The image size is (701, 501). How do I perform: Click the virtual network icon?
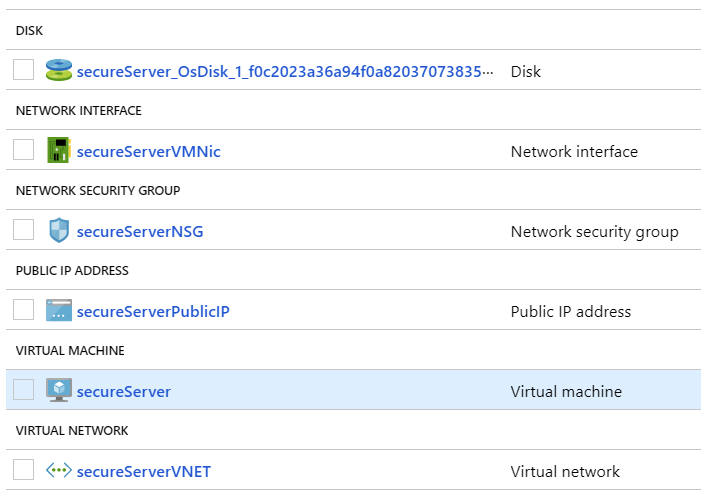click(x=59, y=470)
